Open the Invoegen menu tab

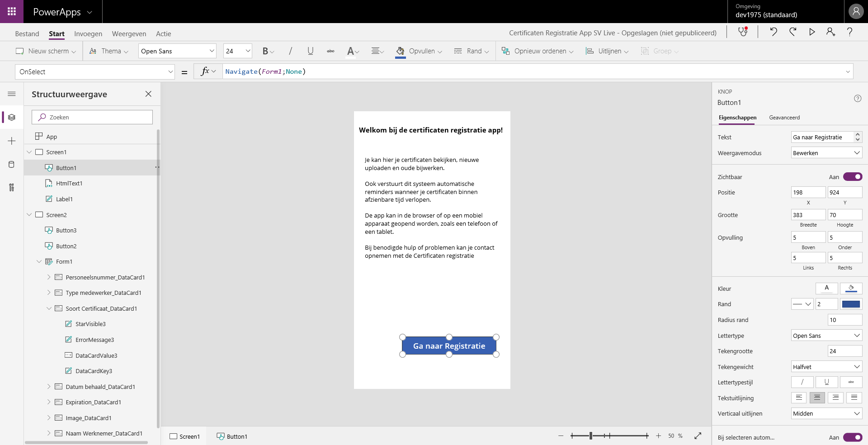coord(88,34)
